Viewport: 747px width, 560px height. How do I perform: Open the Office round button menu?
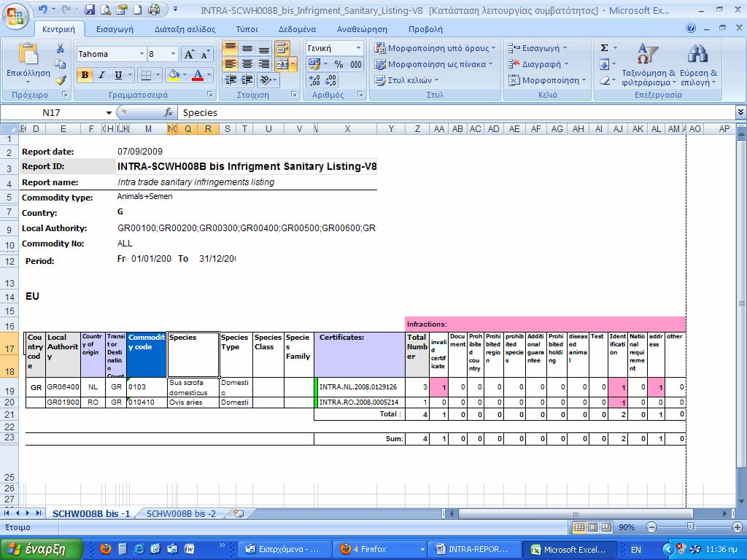pyautogui.click(x=15, y=15)
